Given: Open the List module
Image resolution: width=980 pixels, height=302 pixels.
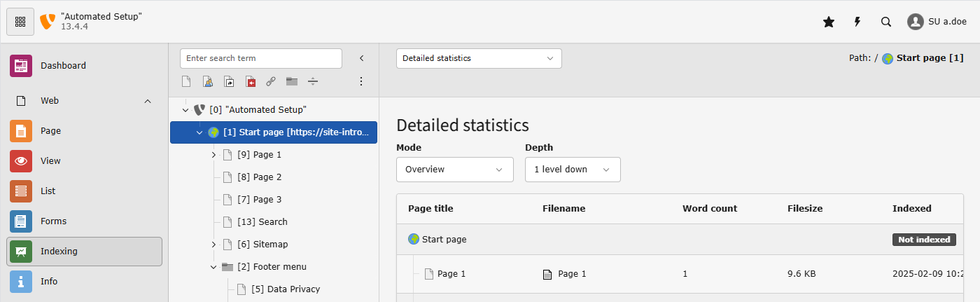Looking at the screenshot, I should click(x=48, y=191).
